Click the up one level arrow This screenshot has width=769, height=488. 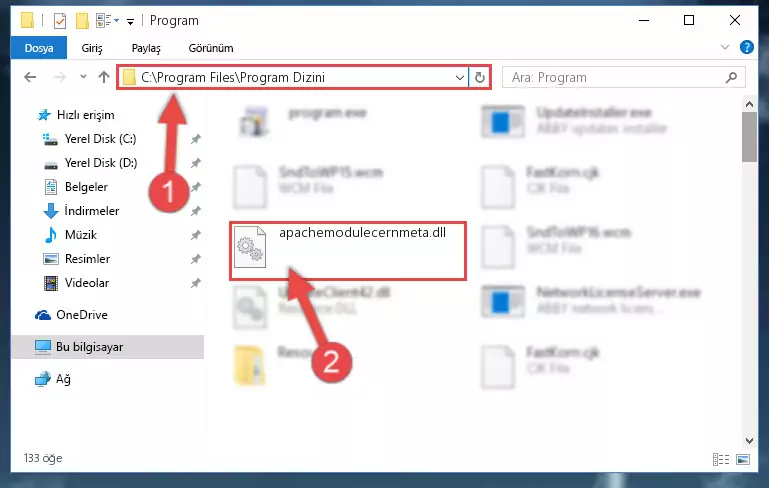(103, 77)
